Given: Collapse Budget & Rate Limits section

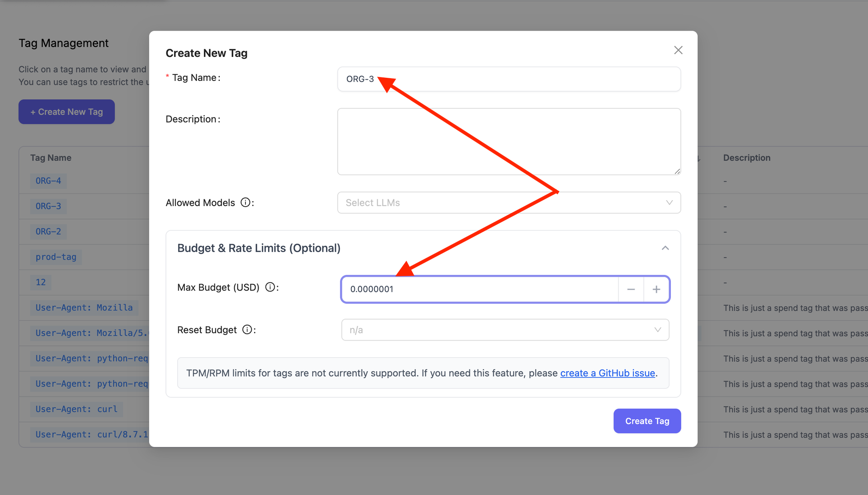Looking at the screenshot, I should pyautogui.click(x=665, y=248).
